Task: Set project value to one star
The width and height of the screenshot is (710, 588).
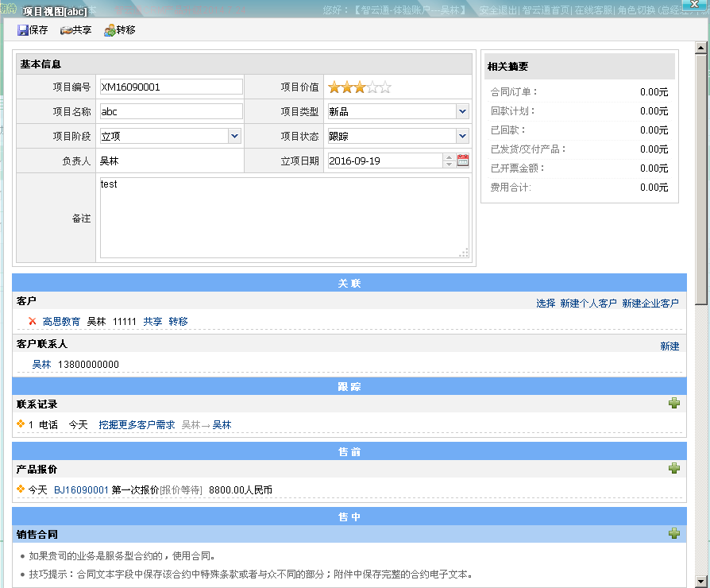Action: 334,87
